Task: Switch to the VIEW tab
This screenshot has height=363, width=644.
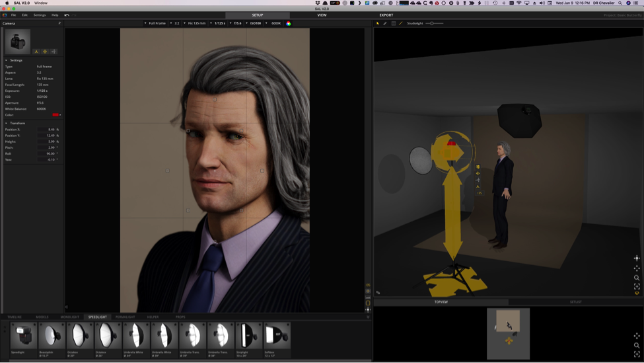Action: coord(322,15)
